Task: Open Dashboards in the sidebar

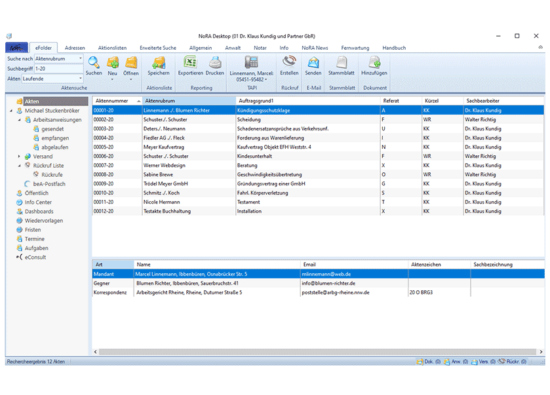Action: coord(39,212)
